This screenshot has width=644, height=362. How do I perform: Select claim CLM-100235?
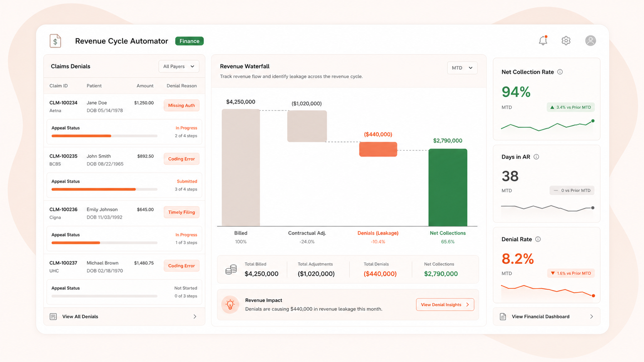point(63,156)
